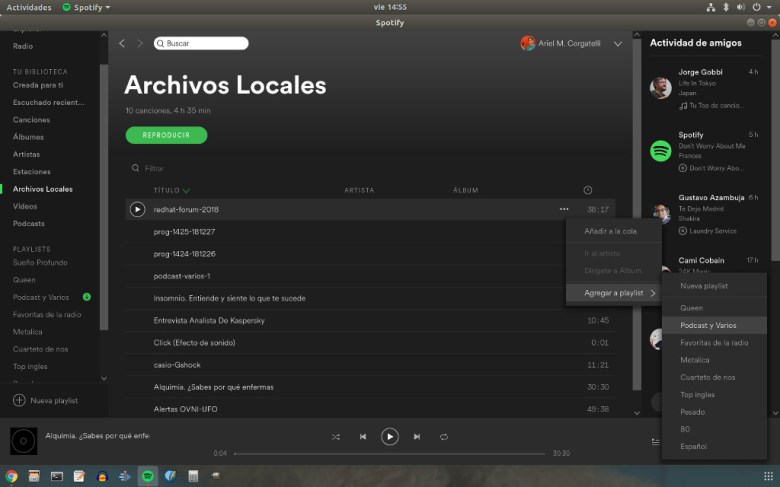Skip to the next track

click(417, 437)
